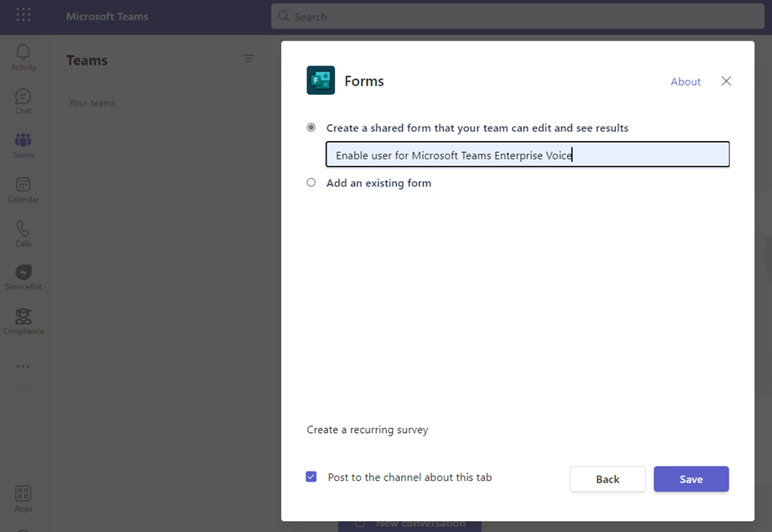Click the Forms app logo
Screen dimensions: 772x532
(x=321, y=81)
